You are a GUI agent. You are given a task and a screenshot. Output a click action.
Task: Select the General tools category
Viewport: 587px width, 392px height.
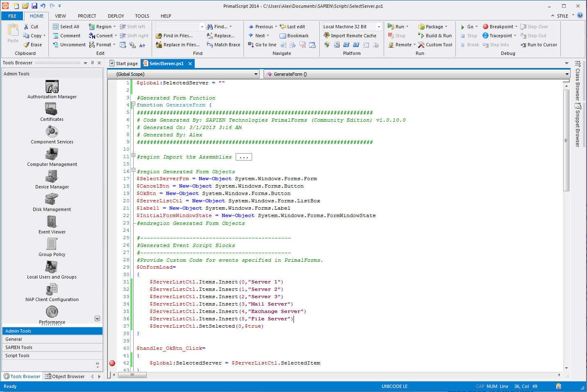pos(52,339)
